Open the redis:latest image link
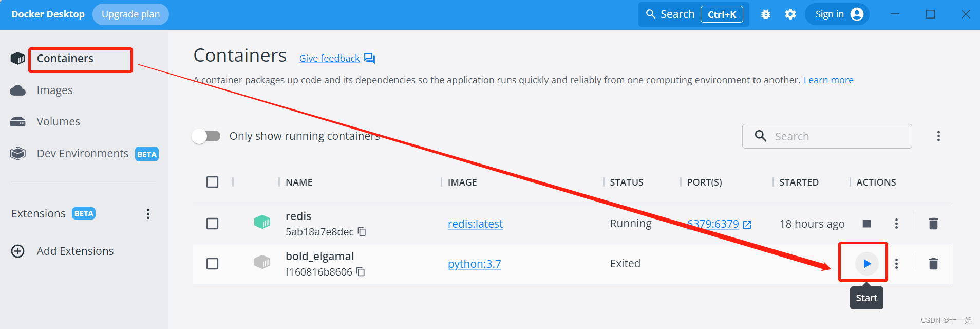The width and height of the screenshot is (980, 329). [475, 224]
